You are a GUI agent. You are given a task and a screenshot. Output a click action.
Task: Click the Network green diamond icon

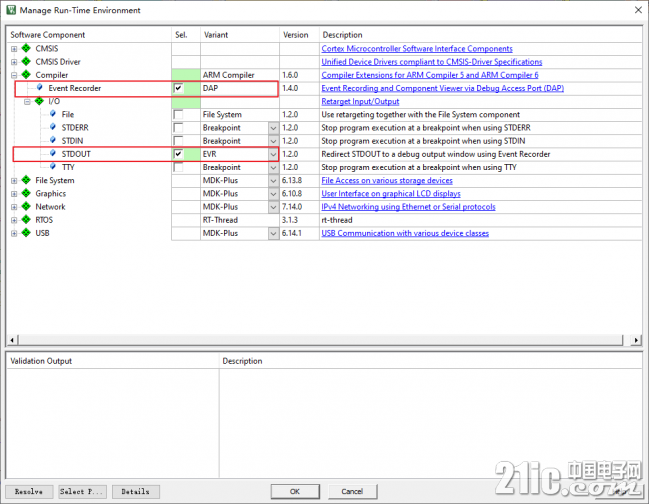(x=26, y=206)
